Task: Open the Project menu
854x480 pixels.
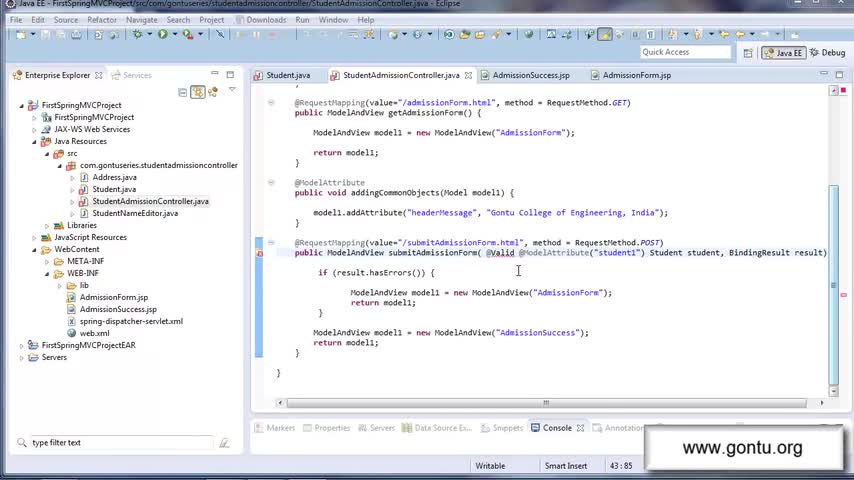Action: (211, 20)
